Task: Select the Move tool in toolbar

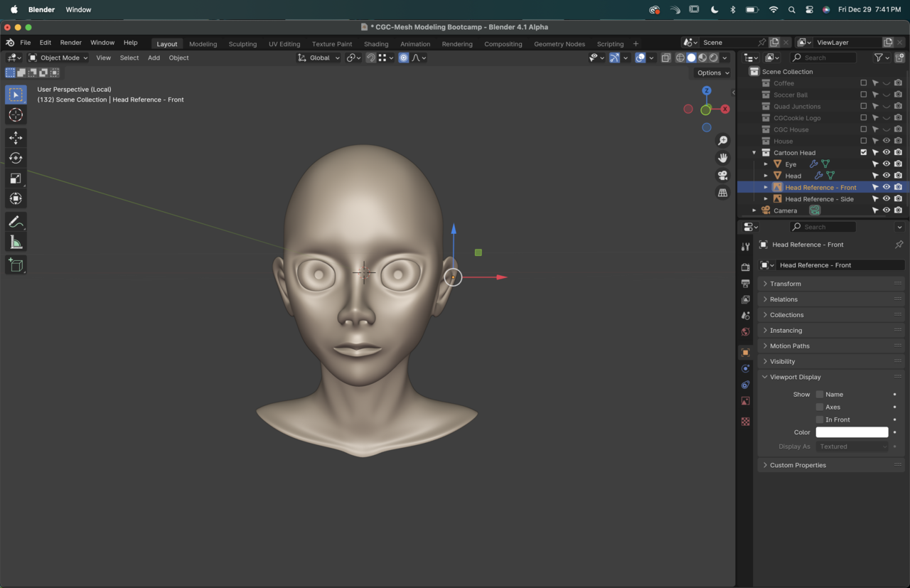Action: click(x=16, y=138)
